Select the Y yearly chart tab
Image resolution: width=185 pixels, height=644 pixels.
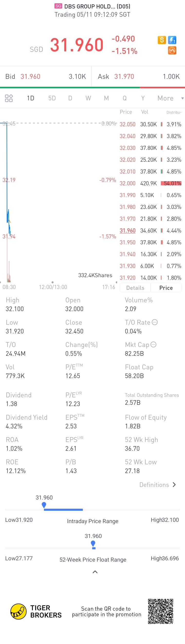143,98
